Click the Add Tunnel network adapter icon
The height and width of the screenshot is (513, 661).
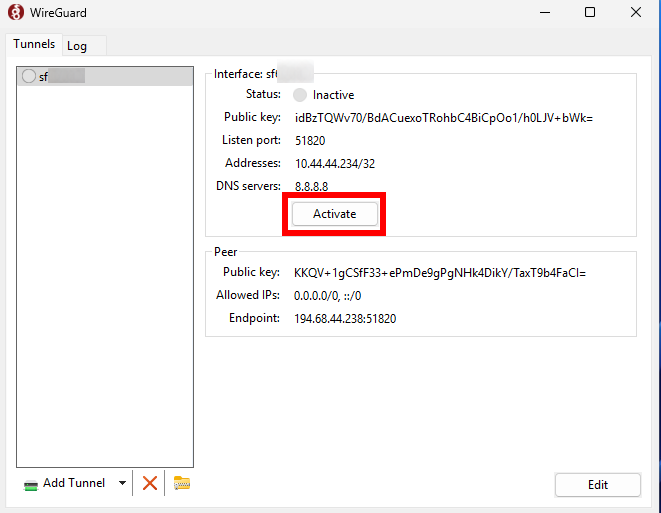point(31,485)
